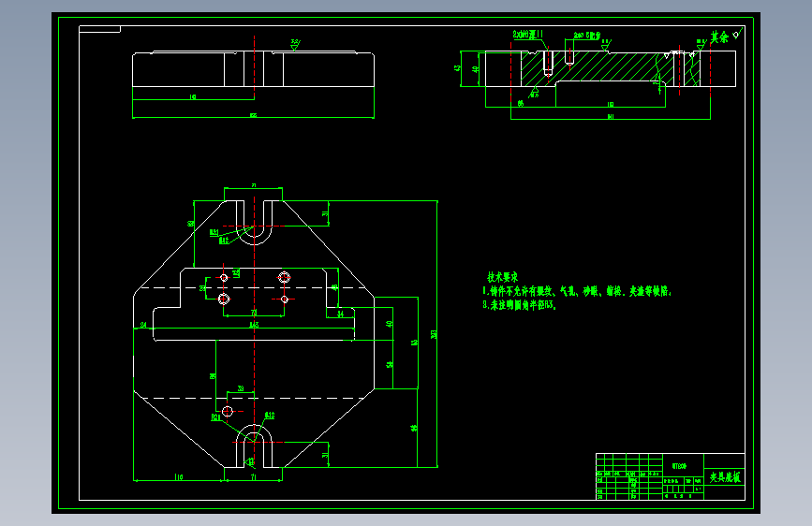Click the 110 dimension under the plan view
The height and width of the screenshot is (526, 812).
pyautogui.click(x=178, y=477)
